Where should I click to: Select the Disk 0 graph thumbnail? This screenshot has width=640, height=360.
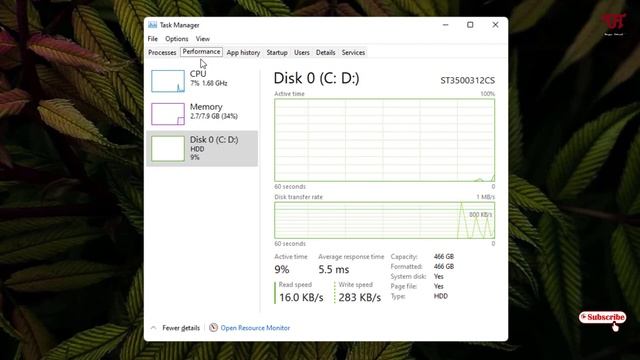tap(168, 149)
